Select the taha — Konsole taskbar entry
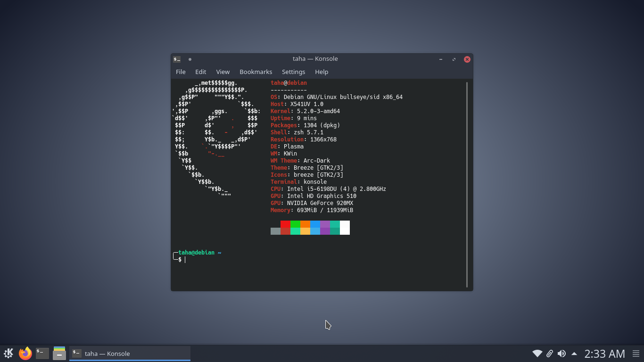 [x=130, y=354]
